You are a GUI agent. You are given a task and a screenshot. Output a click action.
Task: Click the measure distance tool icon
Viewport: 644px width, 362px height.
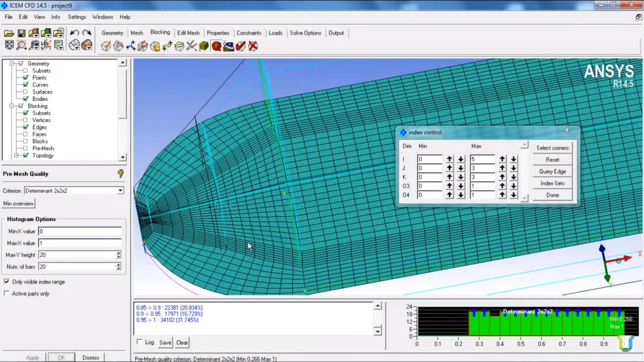[x=34, y=45]
